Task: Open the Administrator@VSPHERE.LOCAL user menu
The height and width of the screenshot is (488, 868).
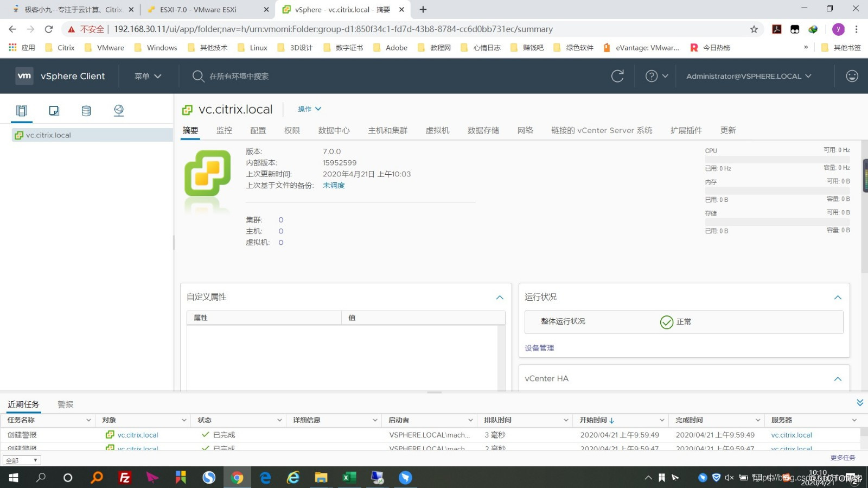Action: 749,76
